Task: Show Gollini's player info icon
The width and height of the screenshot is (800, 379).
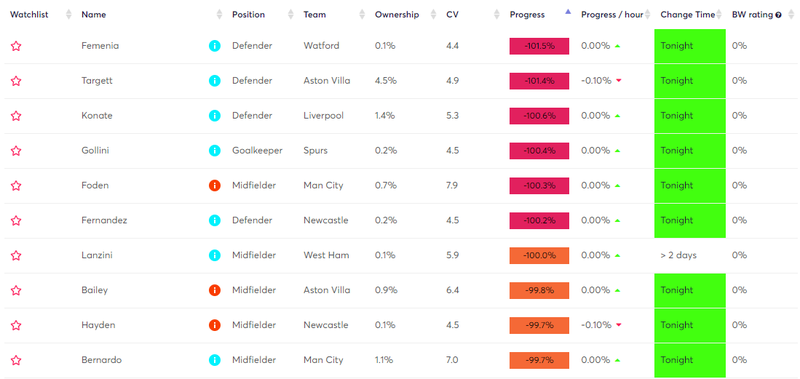Action: (x=215, y=150)
